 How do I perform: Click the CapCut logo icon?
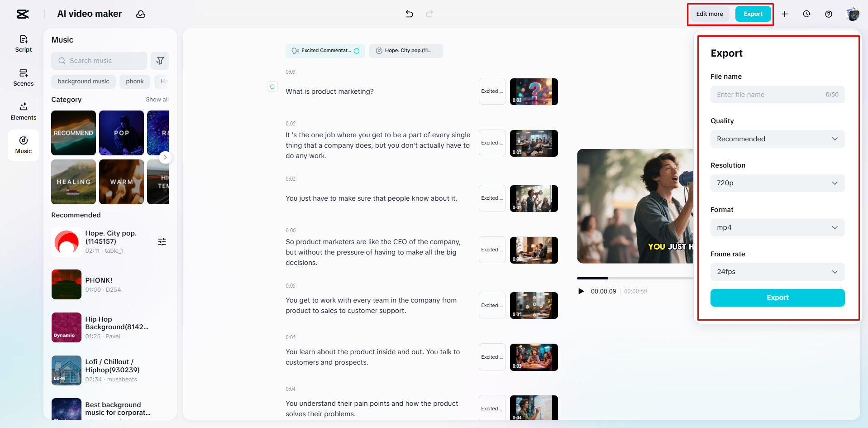23,14
